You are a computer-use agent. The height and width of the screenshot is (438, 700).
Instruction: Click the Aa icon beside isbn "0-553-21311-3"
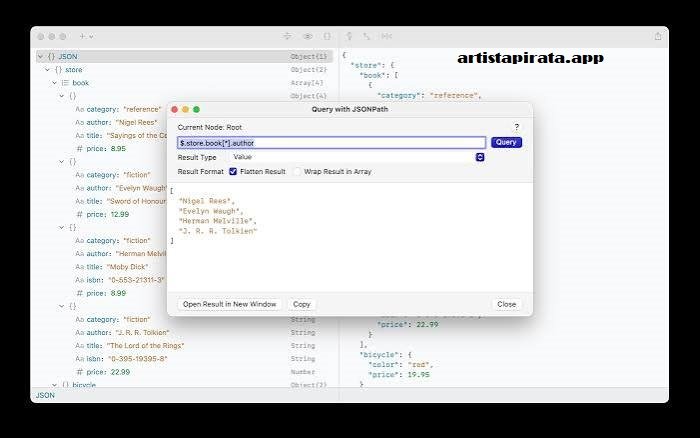tap(79, 280)
